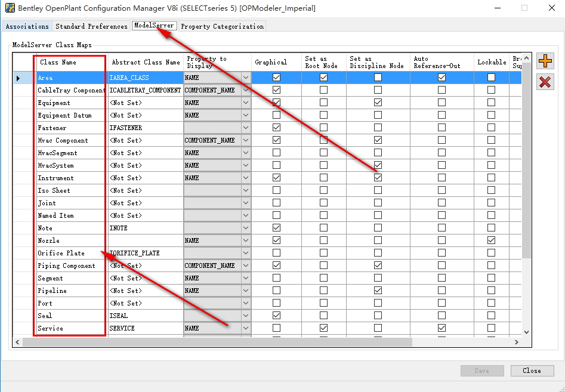Click the orange plus add row icon
565x392 pixels.
pyautogui.click(x=545, y=61)
